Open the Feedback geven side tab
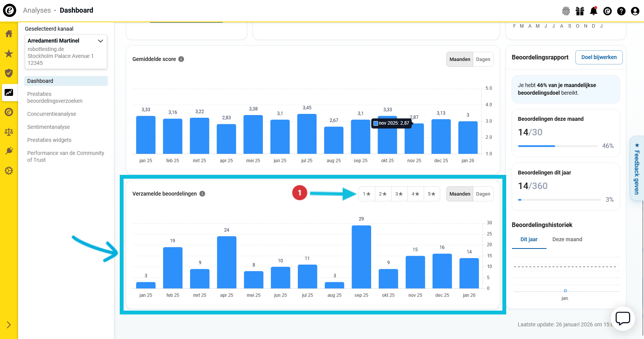 tap(637, 169)
